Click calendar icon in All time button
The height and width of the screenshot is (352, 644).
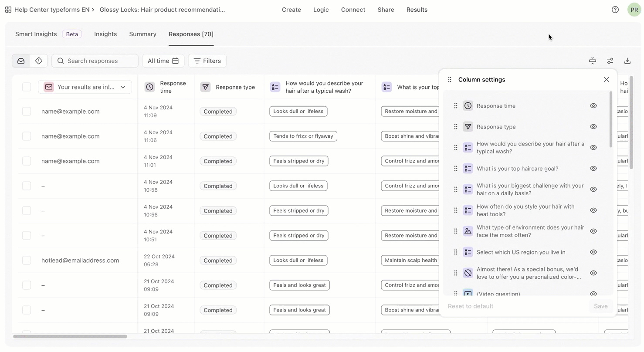click(176, 61)
